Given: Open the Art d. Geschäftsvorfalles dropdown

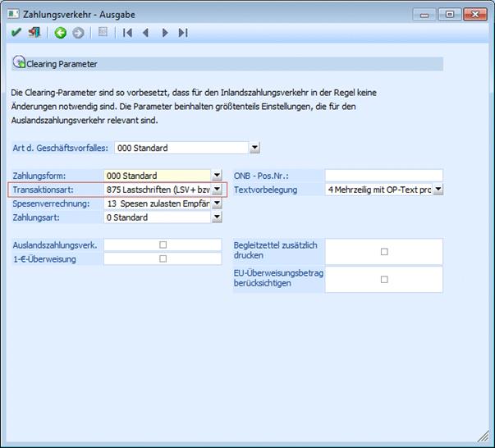Looking at the screenshot, I should click(254, 148).
